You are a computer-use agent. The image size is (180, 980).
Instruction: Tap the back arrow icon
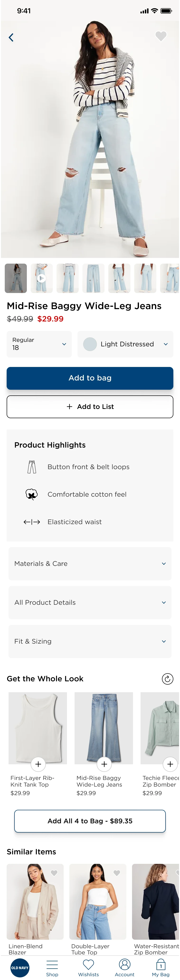coord(11,37)
